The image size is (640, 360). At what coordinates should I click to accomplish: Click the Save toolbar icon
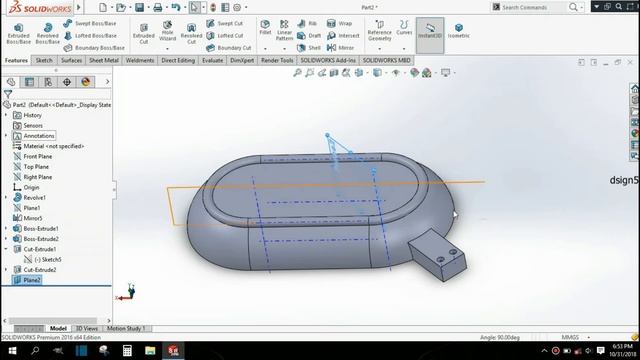point(140,7)
